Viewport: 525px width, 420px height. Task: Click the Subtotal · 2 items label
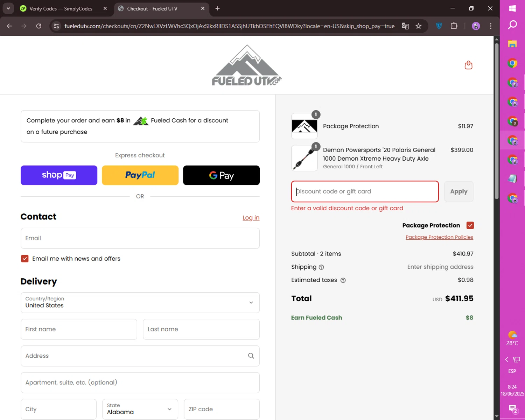316,254
